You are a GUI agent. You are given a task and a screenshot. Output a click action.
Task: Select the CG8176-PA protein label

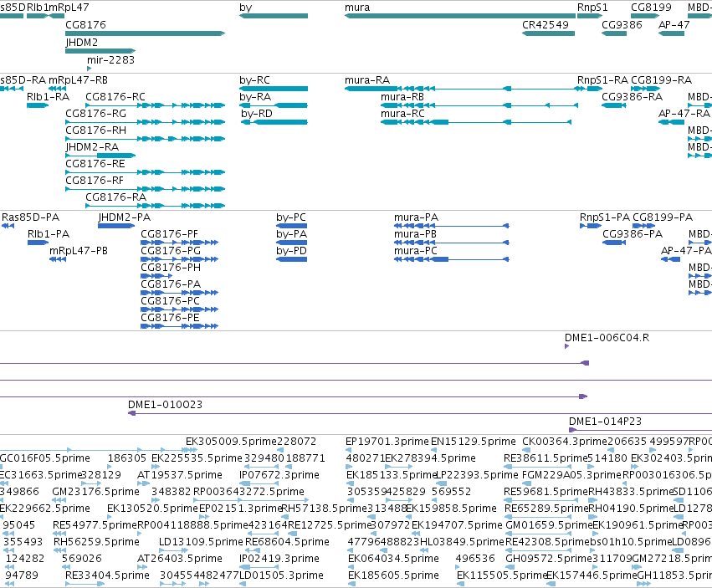point(171,284)
